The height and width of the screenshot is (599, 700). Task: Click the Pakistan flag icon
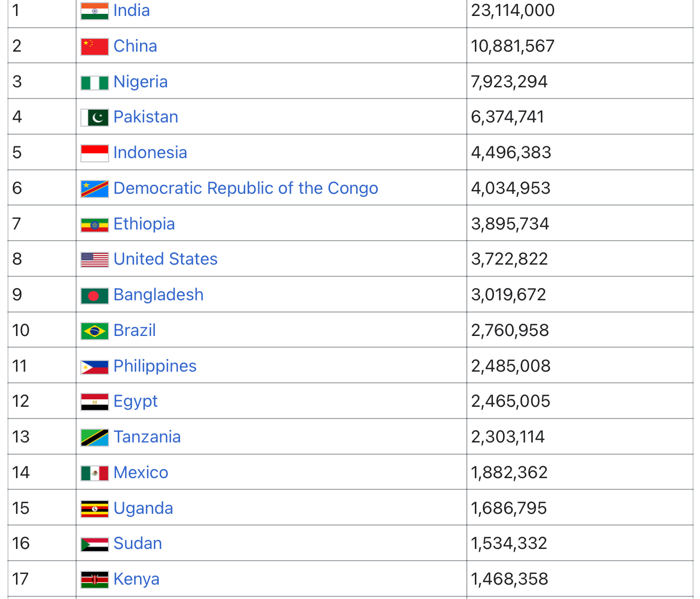coord(95,118)
